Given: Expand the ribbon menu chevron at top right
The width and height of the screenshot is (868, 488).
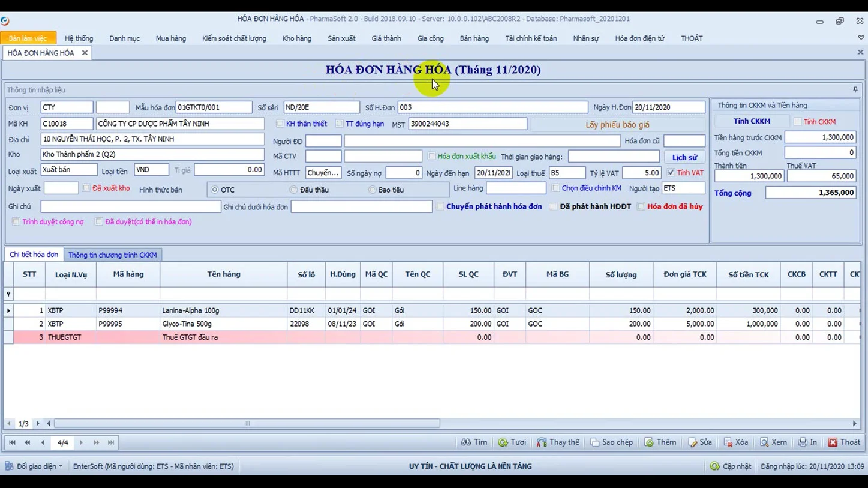Looking at the screenshot, I should click(861, 38).
